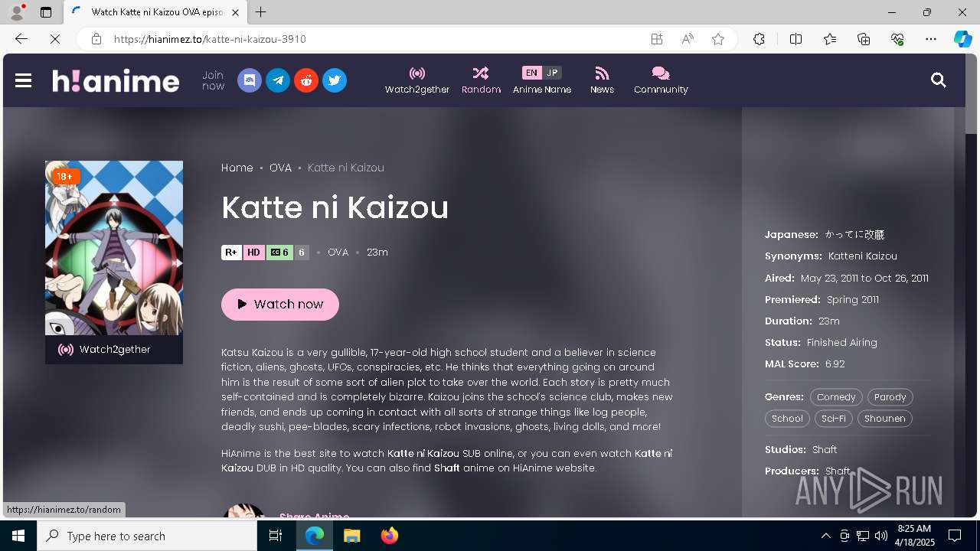Open the volume control icon
The image size is (980, 551).
click(881, 536)
